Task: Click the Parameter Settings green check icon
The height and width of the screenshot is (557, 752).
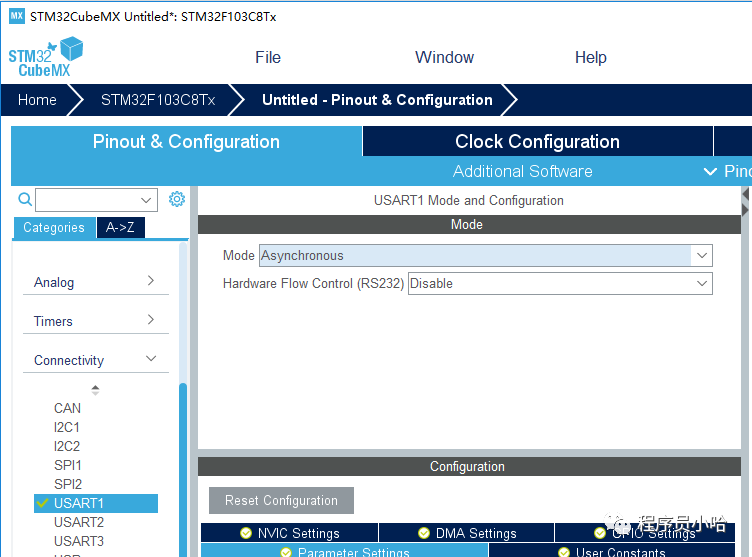Action: pos(286,552)
